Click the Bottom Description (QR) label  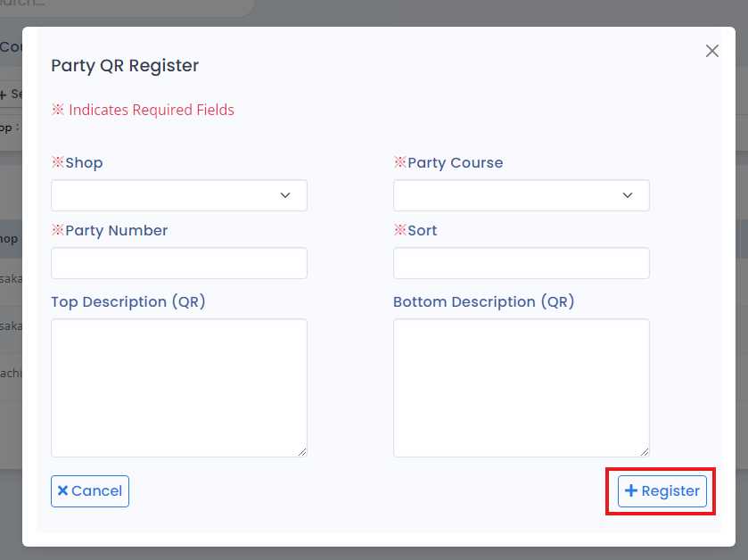[483, 301]
